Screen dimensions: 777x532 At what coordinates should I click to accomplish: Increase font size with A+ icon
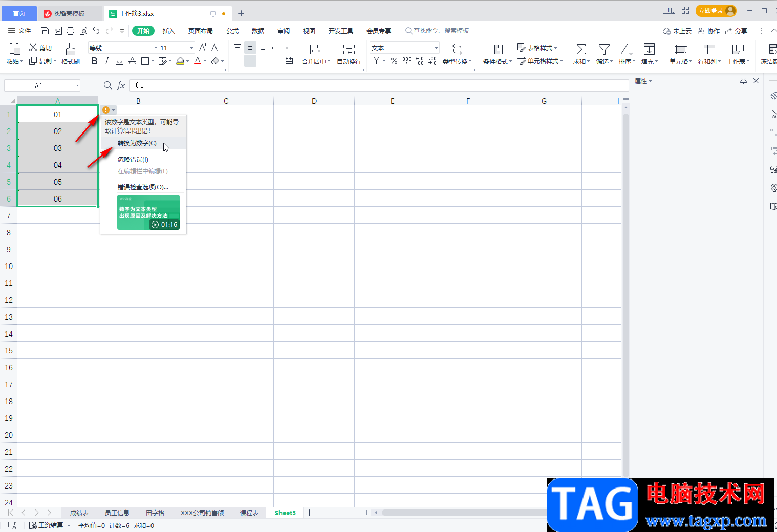click(x=203, y=48)
